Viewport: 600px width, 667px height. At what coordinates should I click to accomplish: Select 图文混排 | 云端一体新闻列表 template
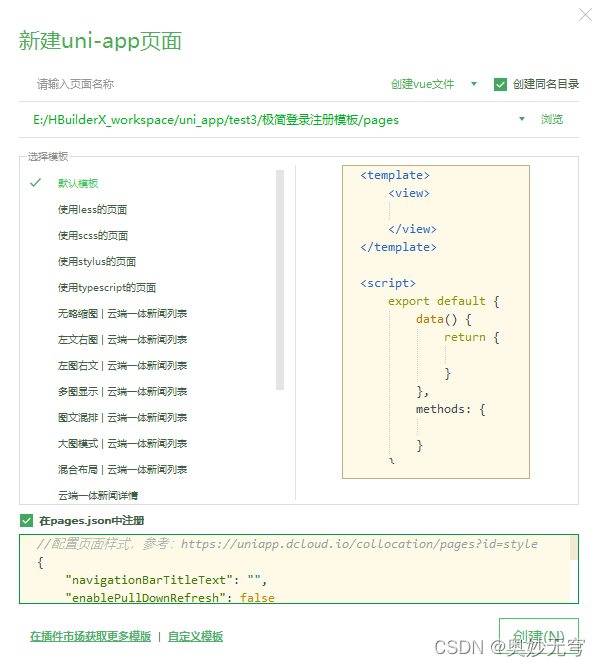click(x=122, y=417)
